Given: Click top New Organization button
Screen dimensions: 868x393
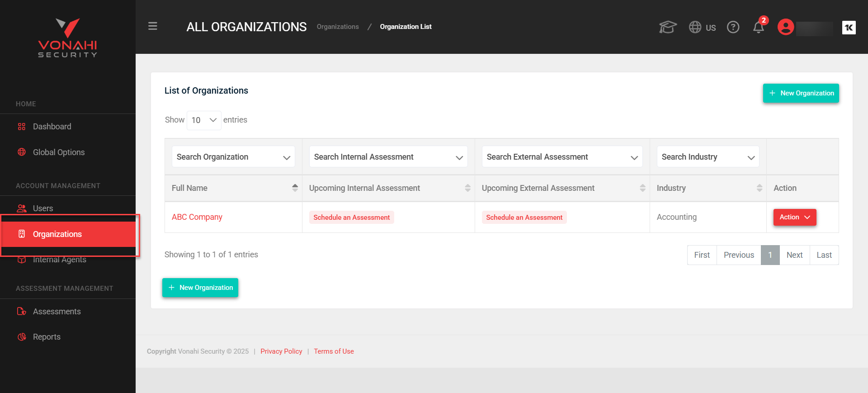Looking at the screenshot, I should [801, 93].
